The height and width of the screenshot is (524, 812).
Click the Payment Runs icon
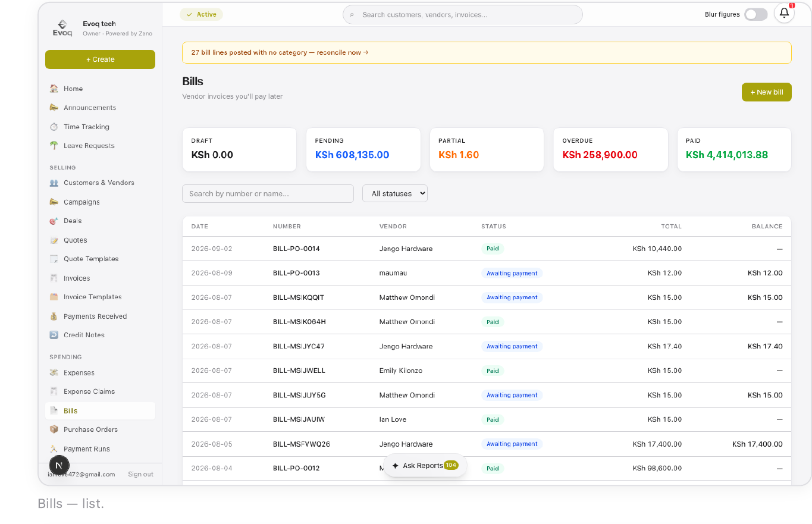(54, 449)
